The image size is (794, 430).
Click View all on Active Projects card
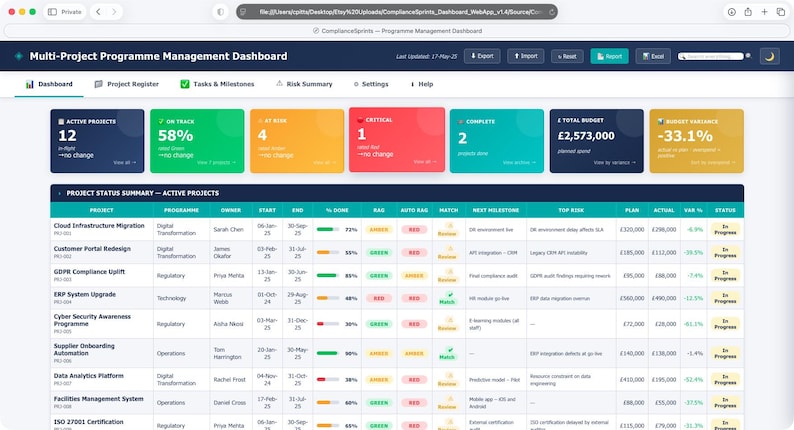125,163
